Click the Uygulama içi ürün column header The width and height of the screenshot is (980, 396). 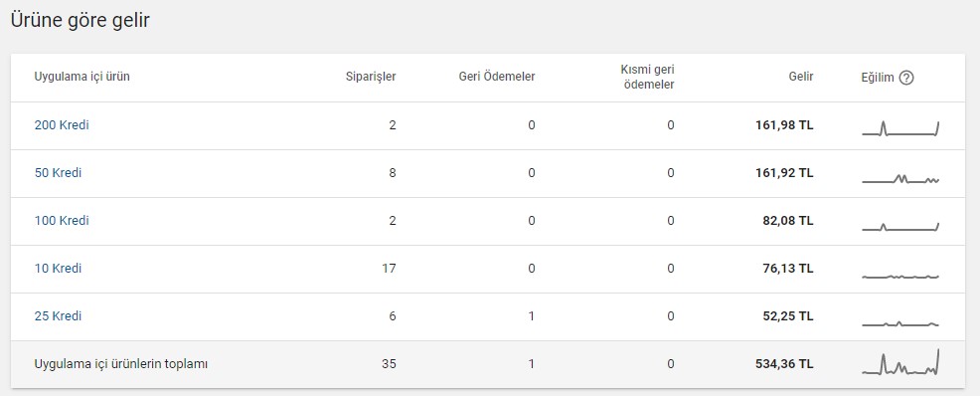point(82,77)
